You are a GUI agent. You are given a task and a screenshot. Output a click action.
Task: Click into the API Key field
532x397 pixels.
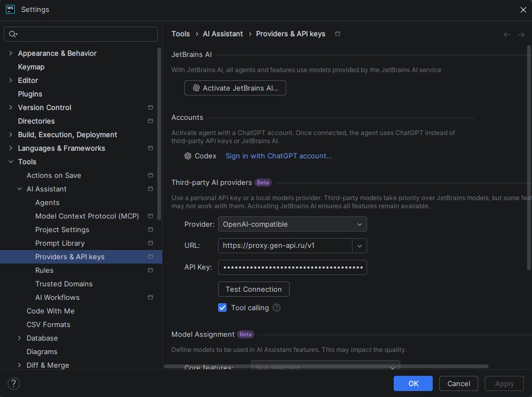click(x=292, y=267)
